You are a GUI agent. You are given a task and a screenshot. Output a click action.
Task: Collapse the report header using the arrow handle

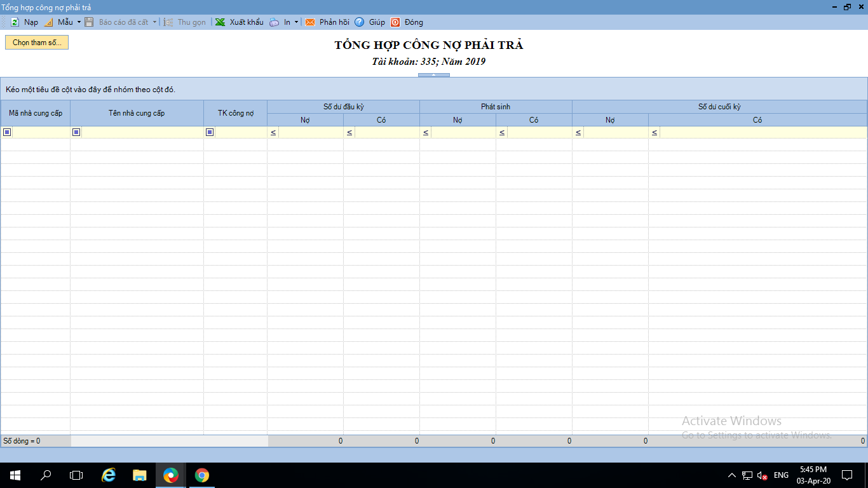pos(433,75)
